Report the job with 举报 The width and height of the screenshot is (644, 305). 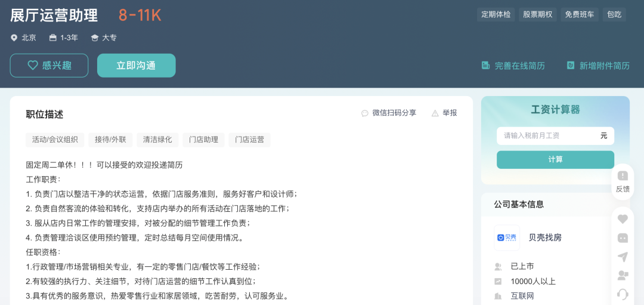444,113
